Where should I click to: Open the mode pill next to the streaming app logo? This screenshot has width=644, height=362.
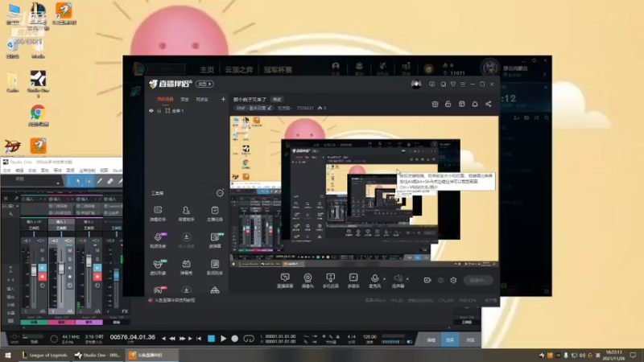[x=204, y=84]
